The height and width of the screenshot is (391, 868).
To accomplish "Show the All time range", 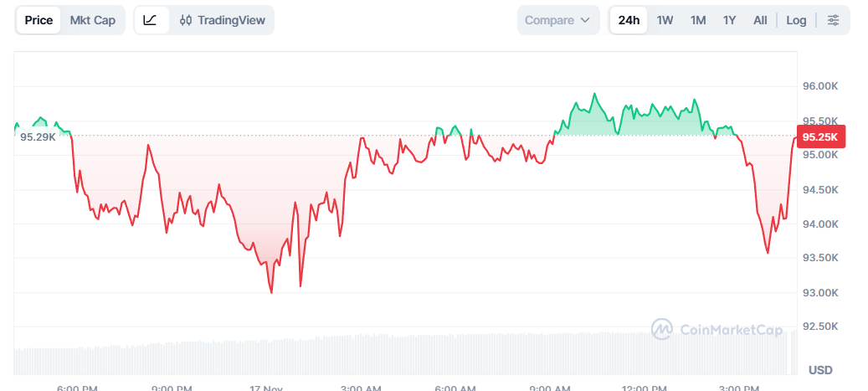I will [760, 20].
